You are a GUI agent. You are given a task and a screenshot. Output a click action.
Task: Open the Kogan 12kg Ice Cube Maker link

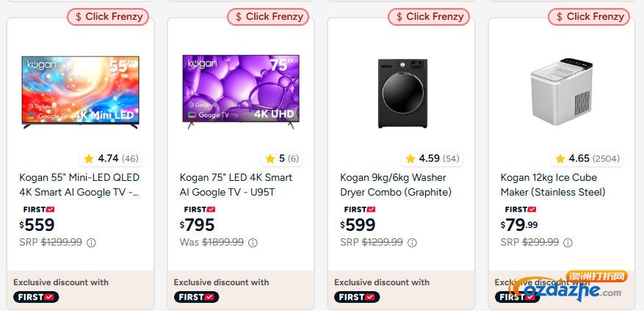tap(553, 185)
